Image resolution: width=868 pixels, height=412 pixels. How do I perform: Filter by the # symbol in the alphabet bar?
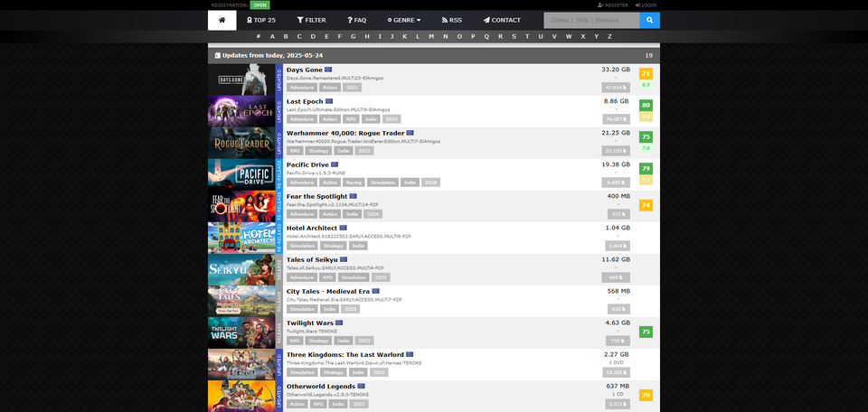pos(259,36)
